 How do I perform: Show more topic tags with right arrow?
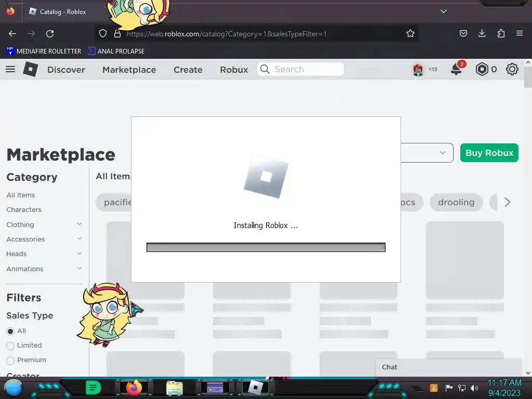[507, 202]
